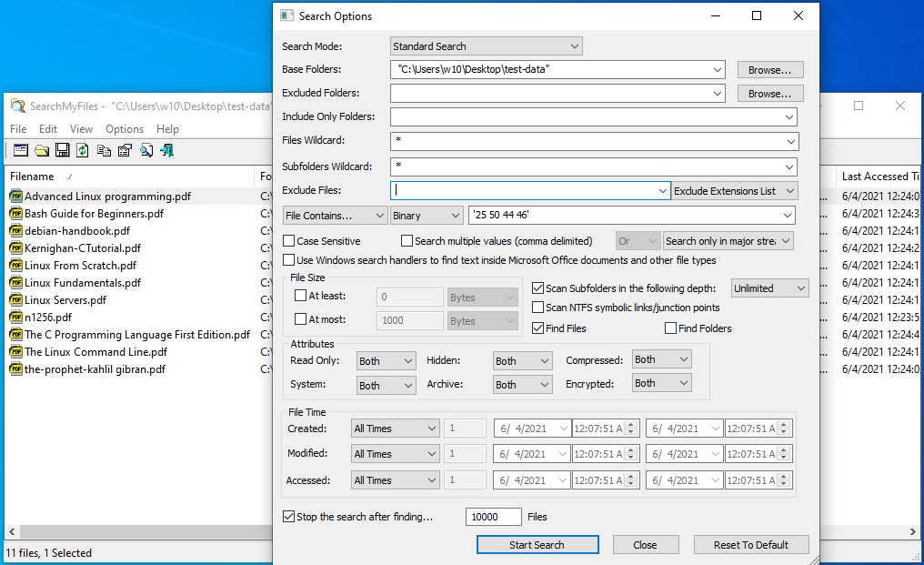Toggle Use Windows search handlers checkbox

[x=289, y=259]
